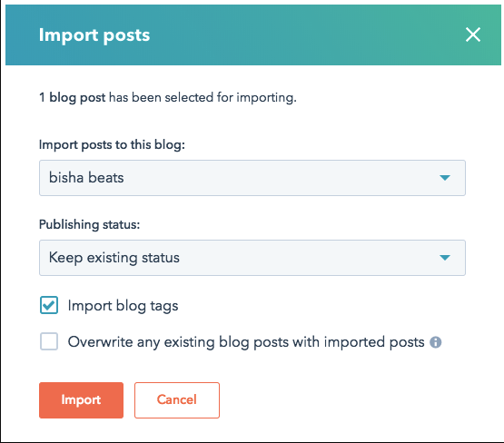Click the Cancel button
504x443 pixels.
(x=177, y=400)
